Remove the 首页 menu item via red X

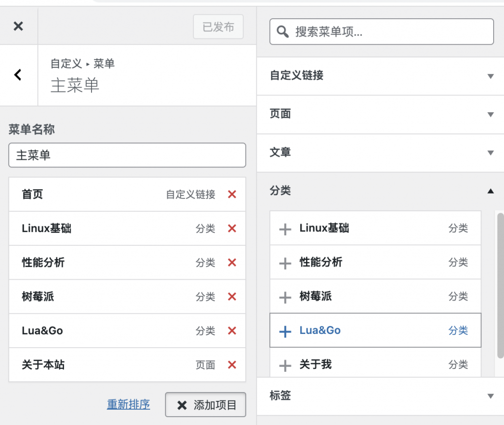232,195
